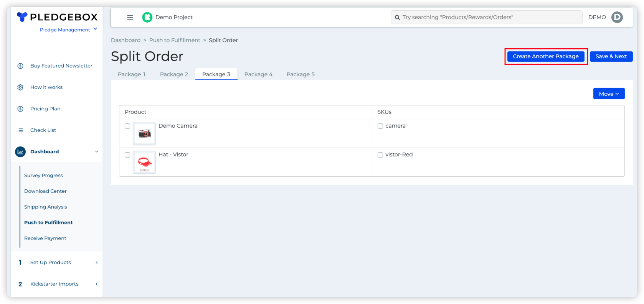Switch to the Package 5 tab
Screen dimensions: 644x304
coord(301,74)
